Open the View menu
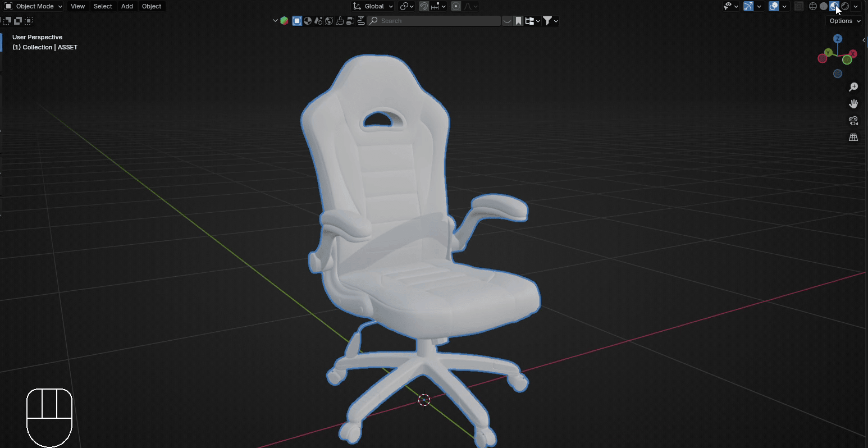 77,6
